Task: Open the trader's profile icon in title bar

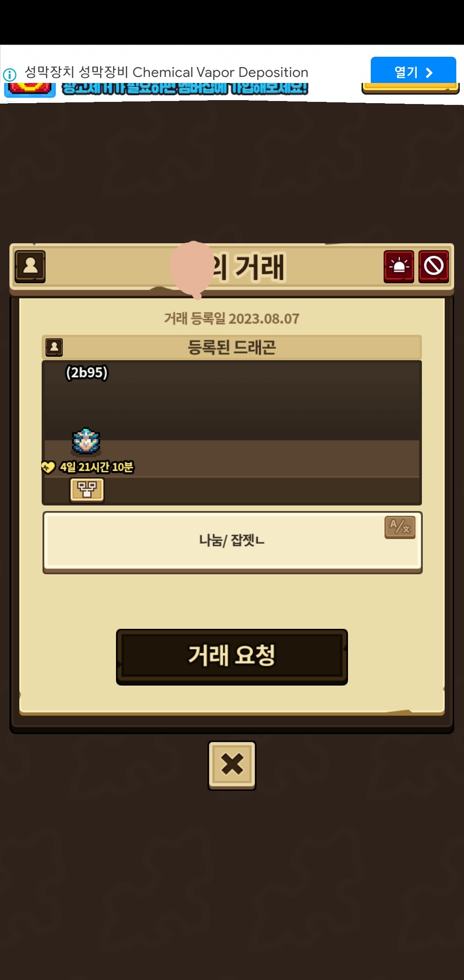Action: tap(30, 266)
